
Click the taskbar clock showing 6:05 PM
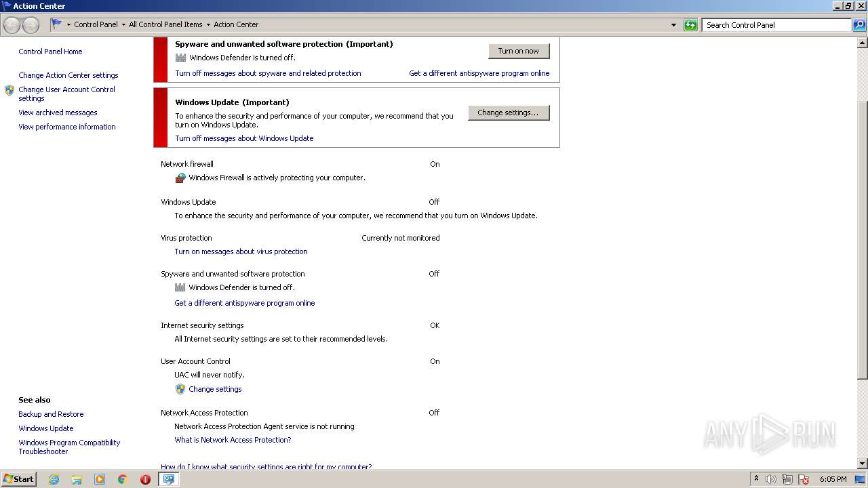(833, 479)
